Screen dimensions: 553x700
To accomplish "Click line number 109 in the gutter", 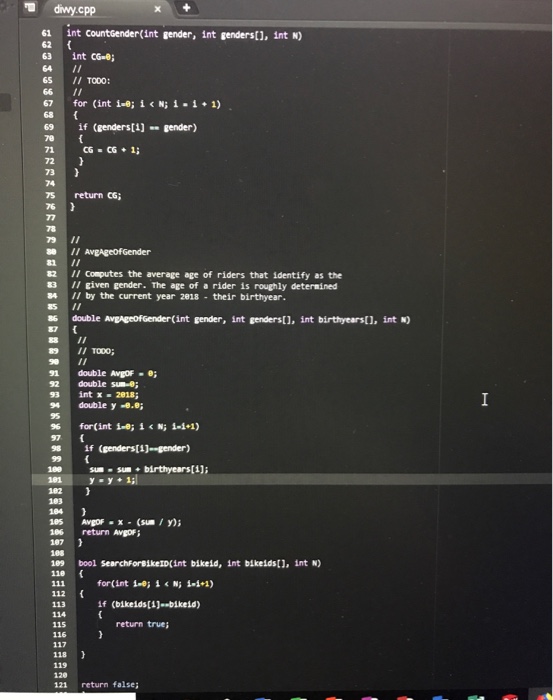I will 58,563.
